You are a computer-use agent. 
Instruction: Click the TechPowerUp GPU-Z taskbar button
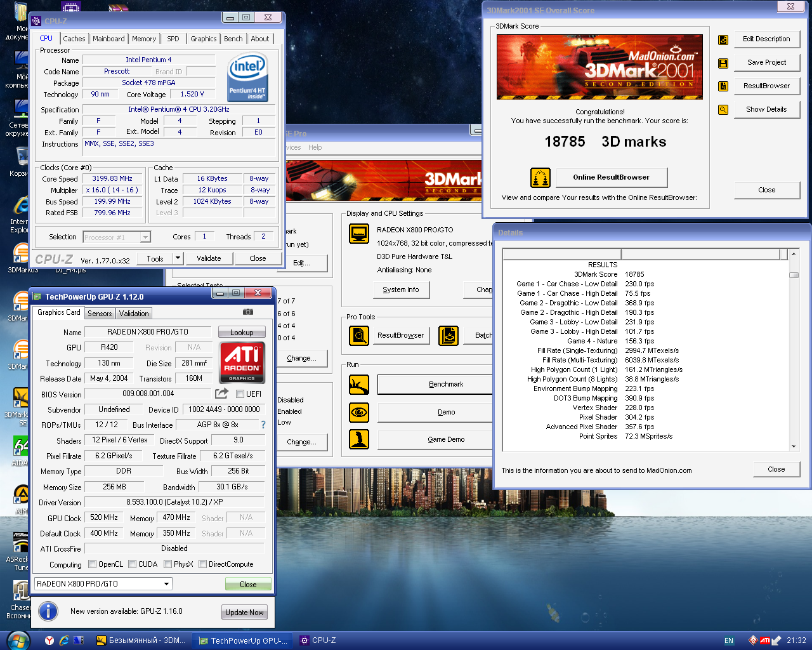click(x=244, y=640)
